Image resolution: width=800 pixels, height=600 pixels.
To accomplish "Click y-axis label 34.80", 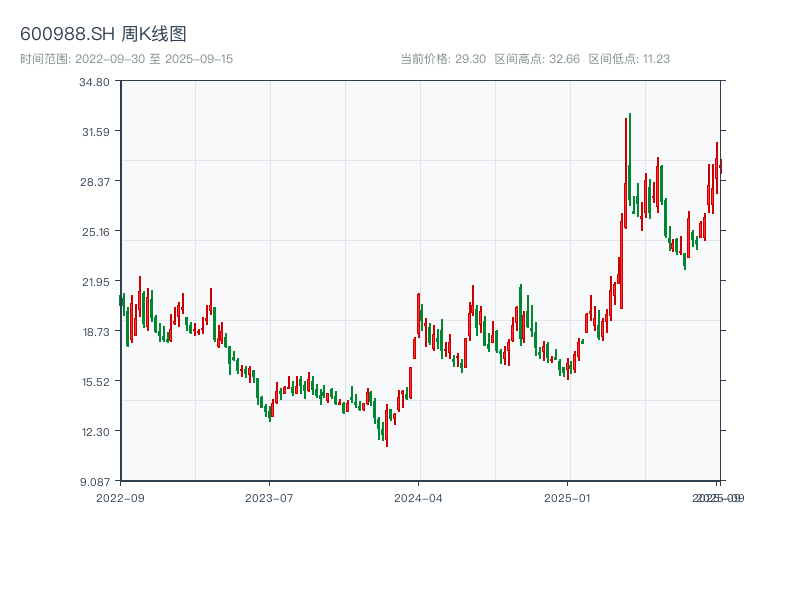I will (x=94, y=82).
